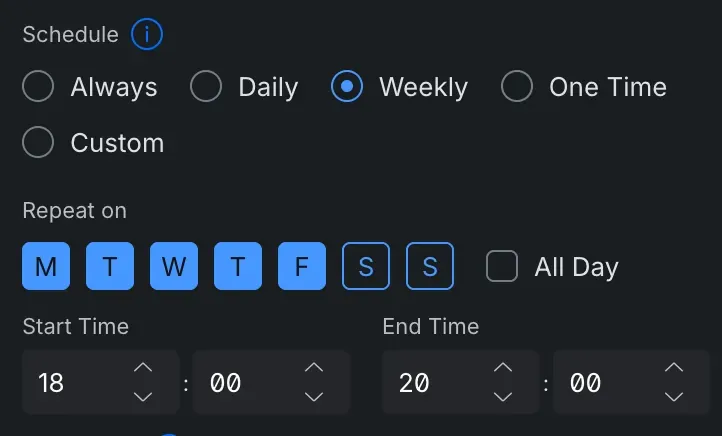The image size is (722, 436).
Task: Increase the Start Time hour
Action: point(143,368)
